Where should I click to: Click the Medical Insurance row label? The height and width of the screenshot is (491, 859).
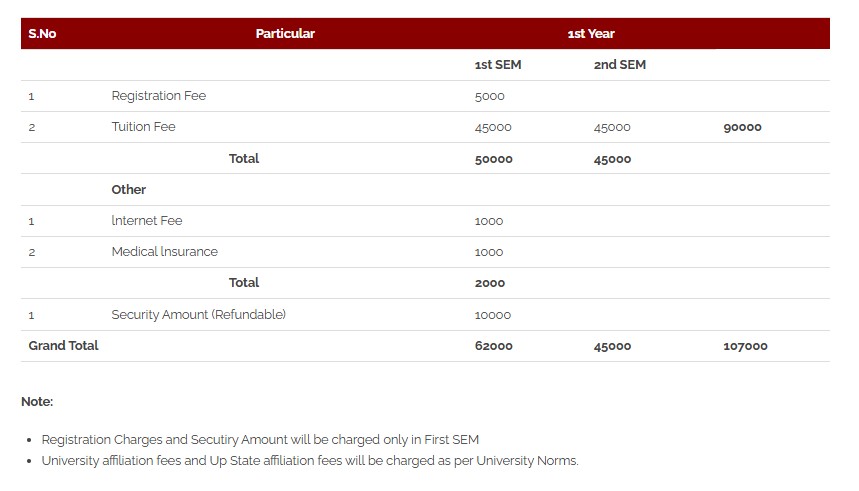(164, 252)
